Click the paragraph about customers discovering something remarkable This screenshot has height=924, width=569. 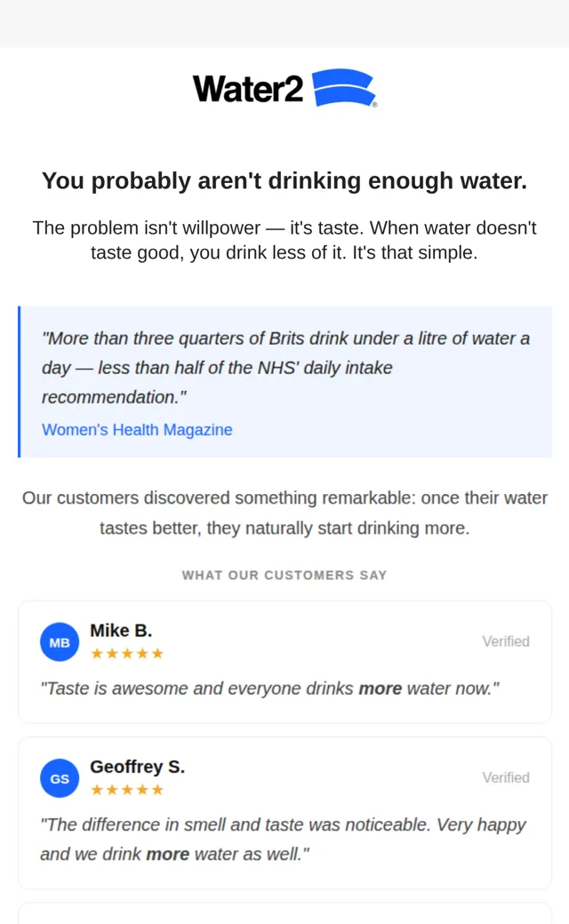pos(284,513)
